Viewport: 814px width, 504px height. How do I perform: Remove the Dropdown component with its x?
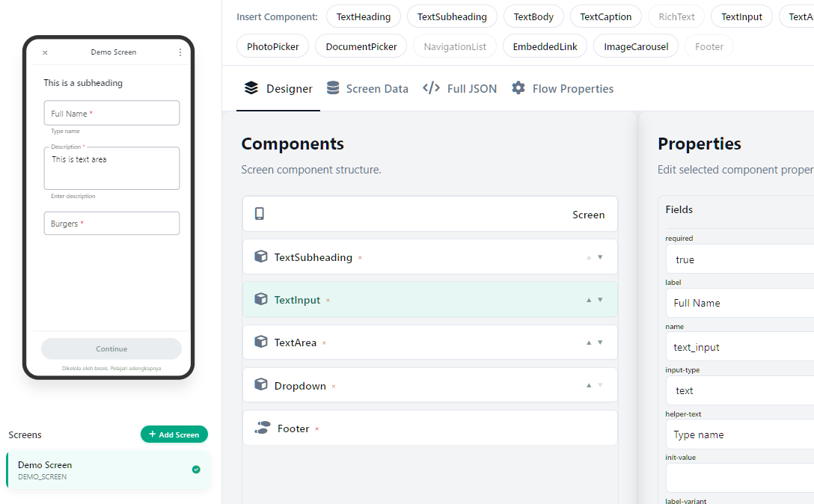tap(334, 386)
